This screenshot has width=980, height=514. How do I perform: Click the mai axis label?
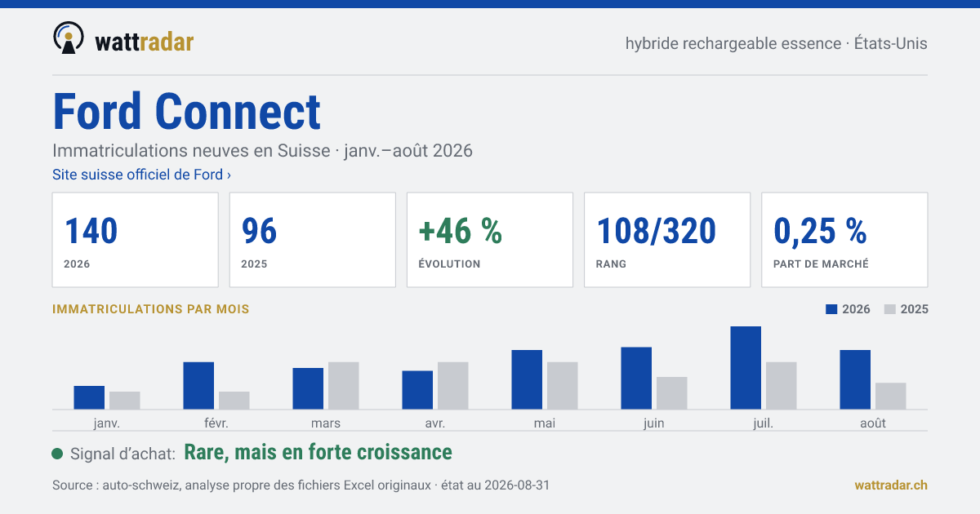[x=545, y=423]
